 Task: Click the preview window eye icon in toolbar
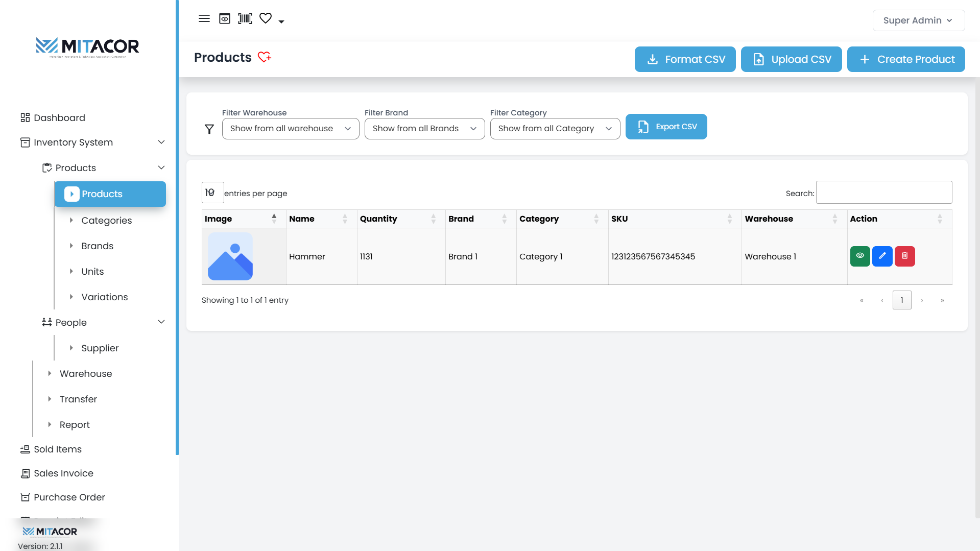point(225,19)
